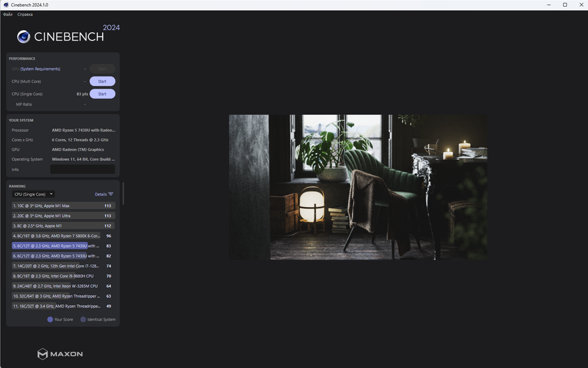Screen dimensions: 588x368
Task: Click the Info text field
Action: coord(82,170)
